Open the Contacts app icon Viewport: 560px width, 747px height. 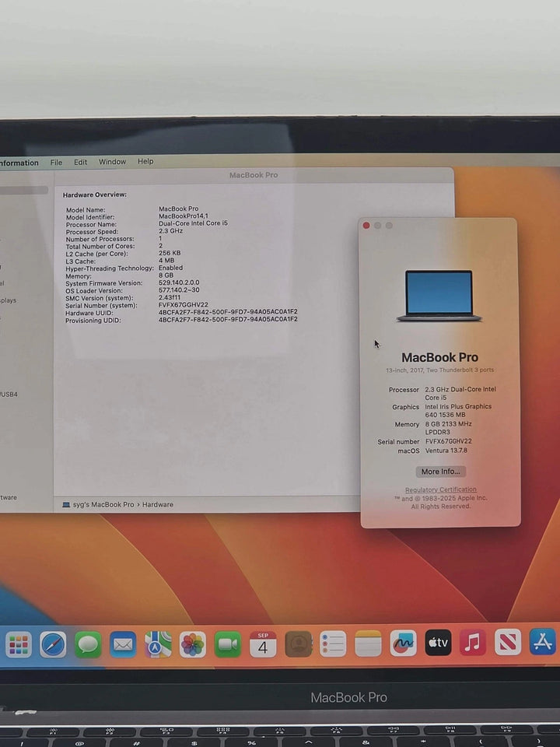(x=298, y=644)
